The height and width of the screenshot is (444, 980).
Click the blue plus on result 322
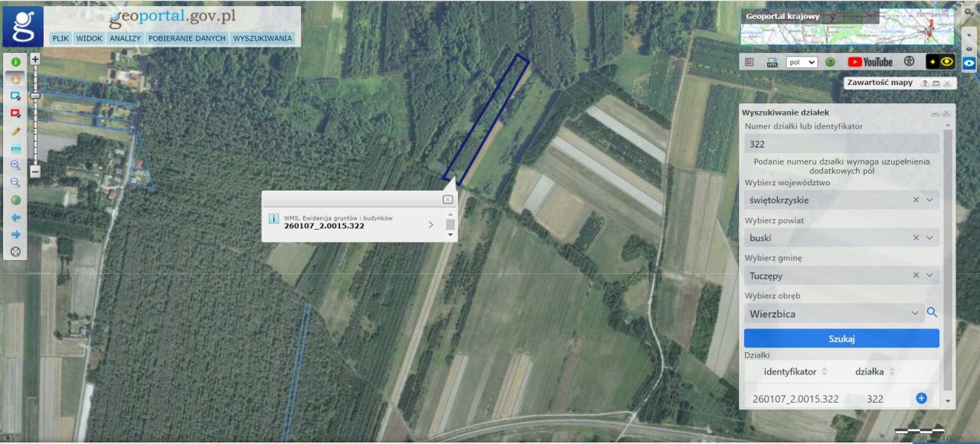(x=922, y=398)
